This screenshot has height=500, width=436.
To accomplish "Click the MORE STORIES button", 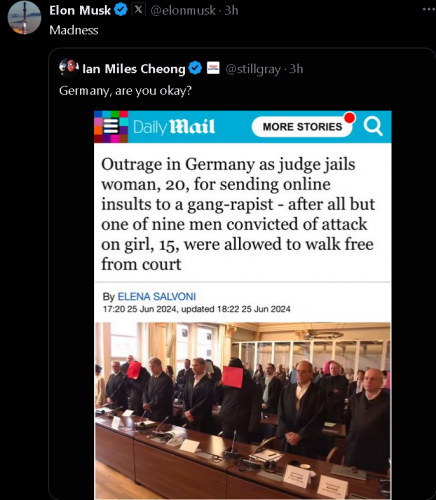I will pos(302,127).
